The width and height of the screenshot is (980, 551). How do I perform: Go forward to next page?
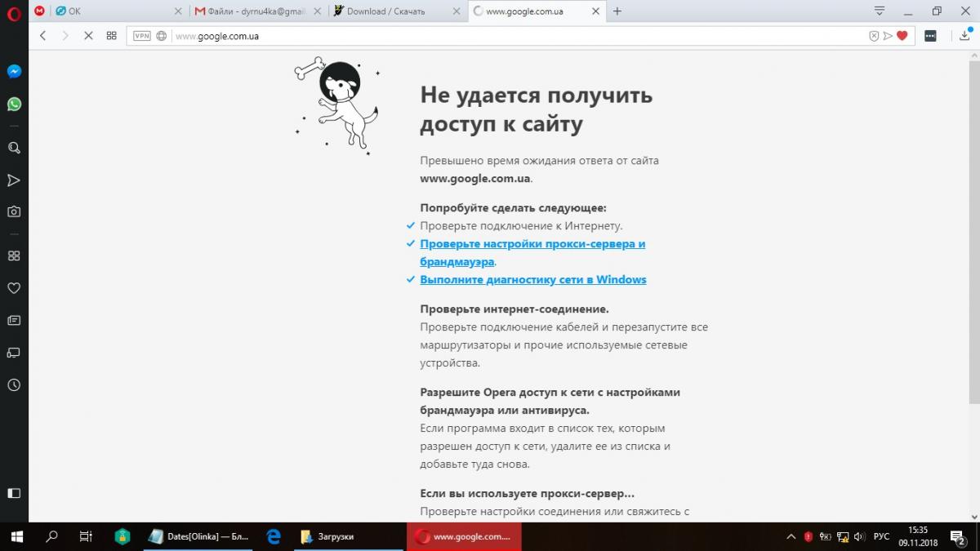coord(66,36)
